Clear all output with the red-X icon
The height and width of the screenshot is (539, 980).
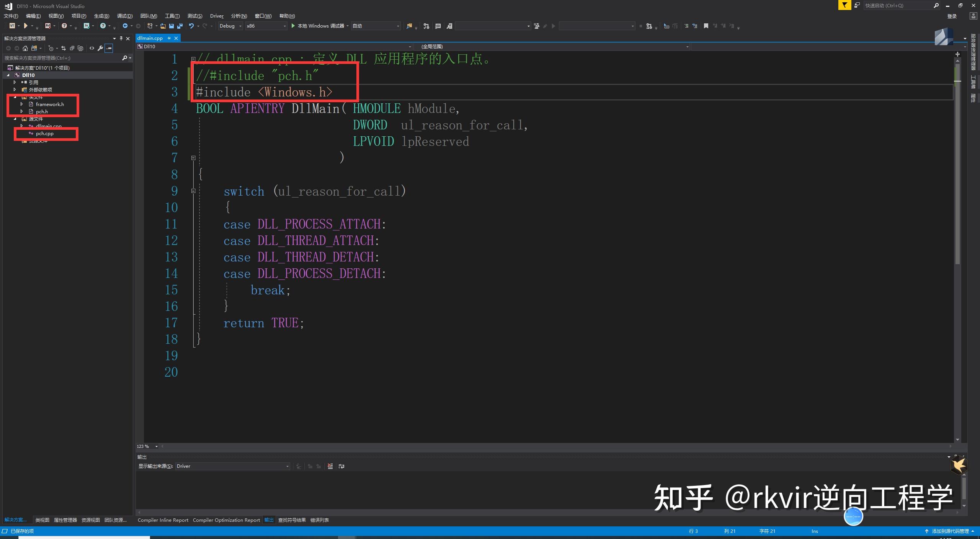click(330, 466)
